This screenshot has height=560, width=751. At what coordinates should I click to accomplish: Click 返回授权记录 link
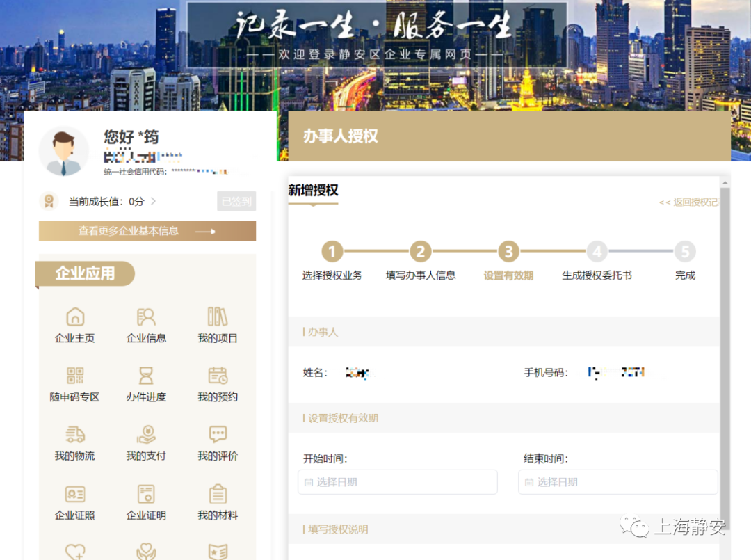tap(688, 202)
